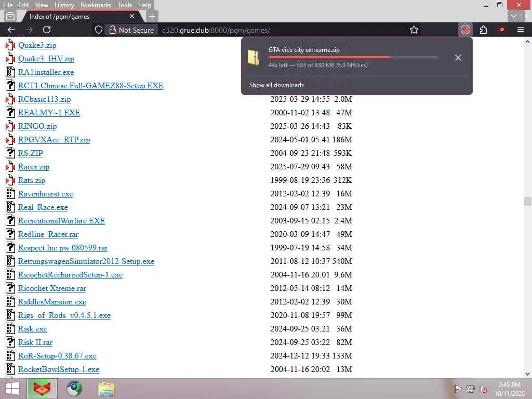
Task: Open the Bookmarks menu
Action: (x=96, y=5)
